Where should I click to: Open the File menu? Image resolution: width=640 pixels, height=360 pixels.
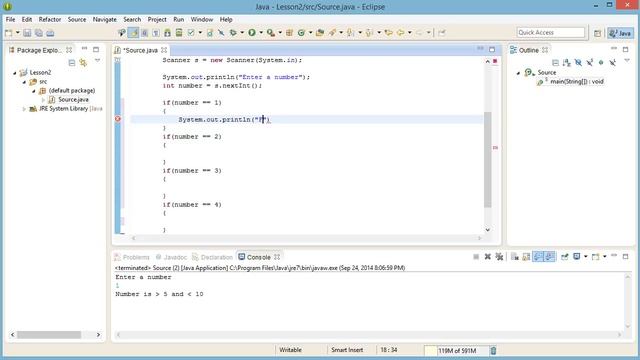pos(10,19)
